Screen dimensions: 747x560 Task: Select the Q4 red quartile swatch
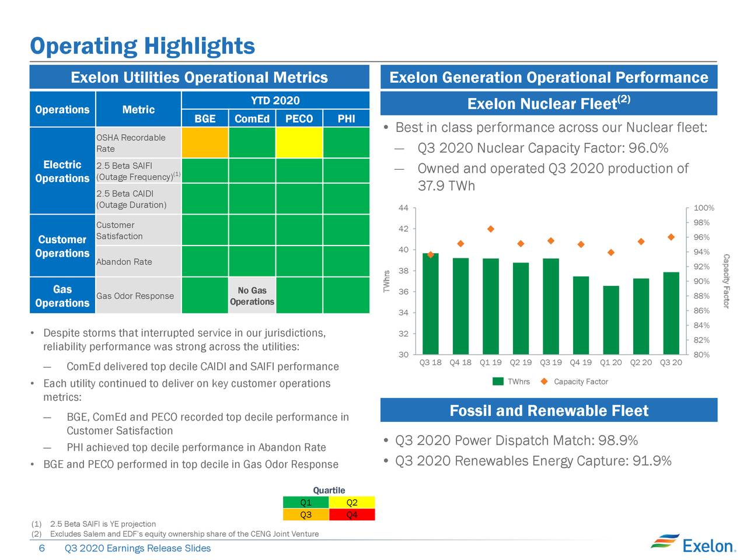coord(352,514)
